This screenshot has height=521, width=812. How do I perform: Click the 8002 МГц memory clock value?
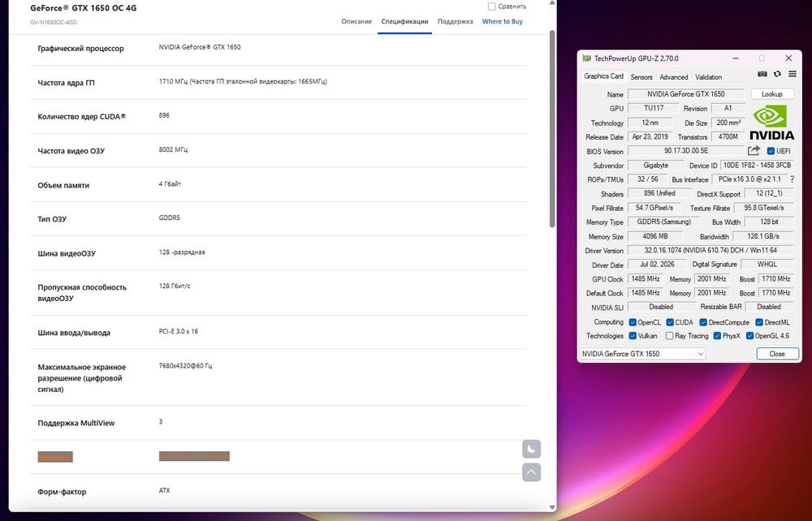coord(173,149)
